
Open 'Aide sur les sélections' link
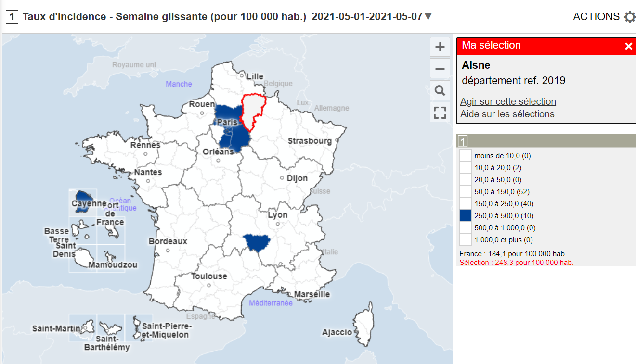coord(507,114)
